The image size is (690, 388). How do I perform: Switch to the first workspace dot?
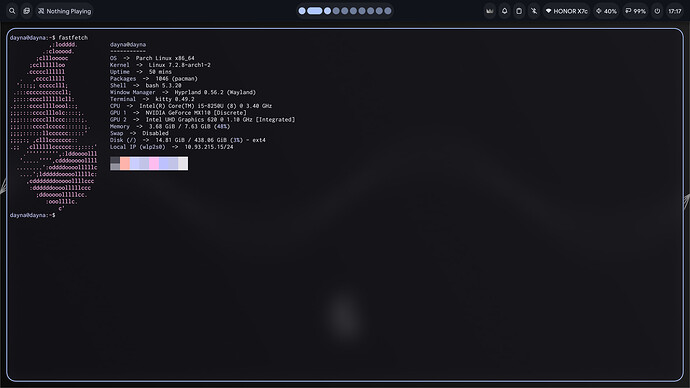302,11
